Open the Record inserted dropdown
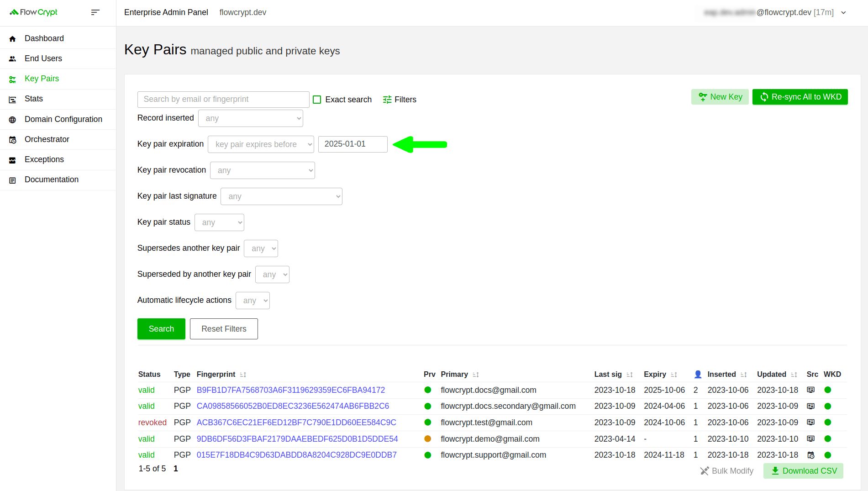 pos(251,118)
